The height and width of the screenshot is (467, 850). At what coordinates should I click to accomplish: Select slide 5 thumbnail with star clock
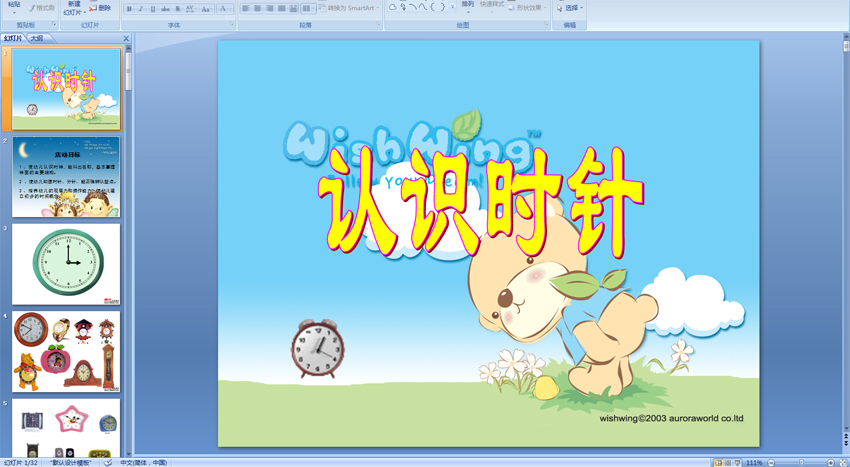[x=66, y=428]
